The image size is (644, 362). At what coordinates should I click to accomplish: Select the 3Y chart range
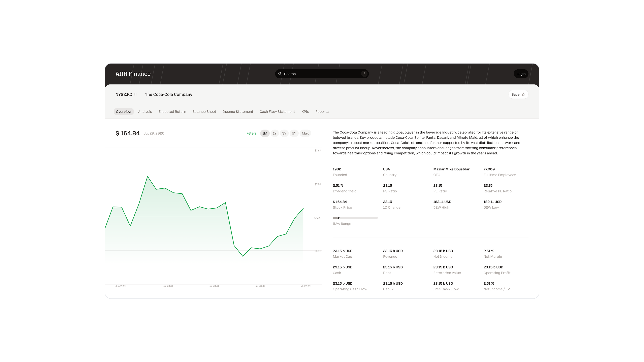pyautogui.click(x=284, y=133)
